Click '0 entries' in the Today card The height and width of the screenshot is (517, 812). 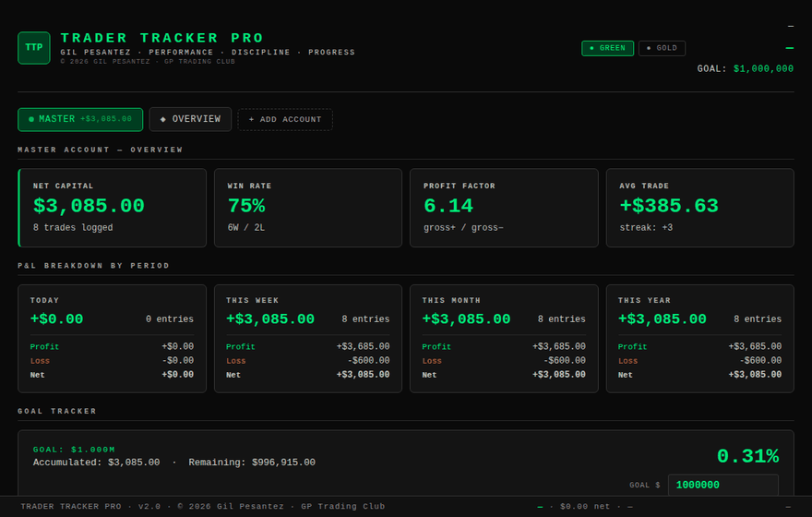[x=170, y=319]
